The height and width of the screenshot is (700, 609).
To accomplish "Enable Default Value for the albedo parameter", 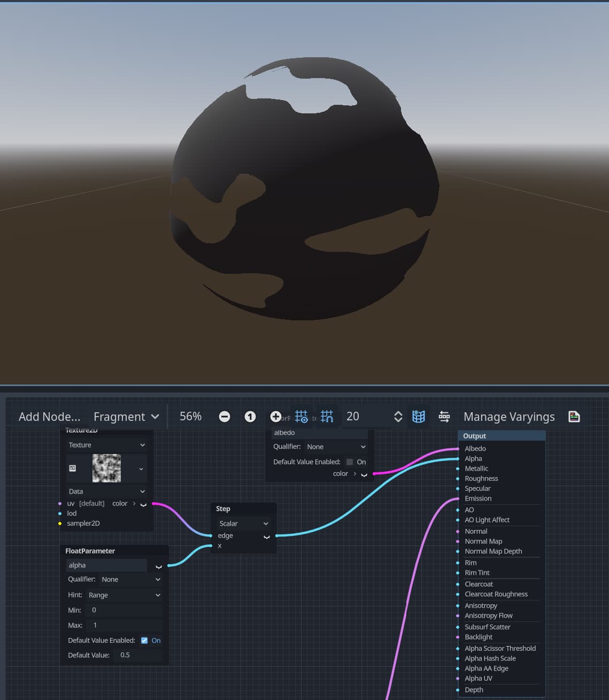I will click(x=349, y=461).
